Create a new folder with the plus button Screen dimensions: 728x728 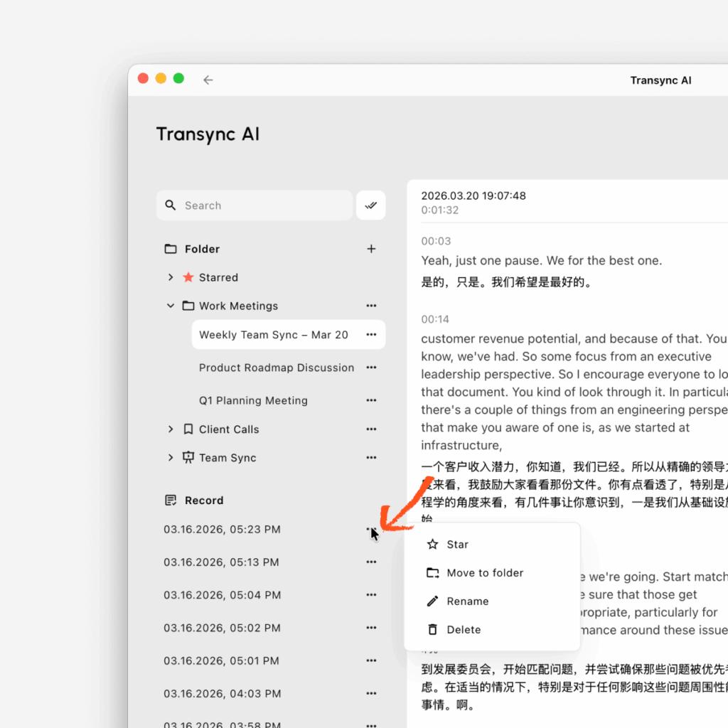click(371, 249)
